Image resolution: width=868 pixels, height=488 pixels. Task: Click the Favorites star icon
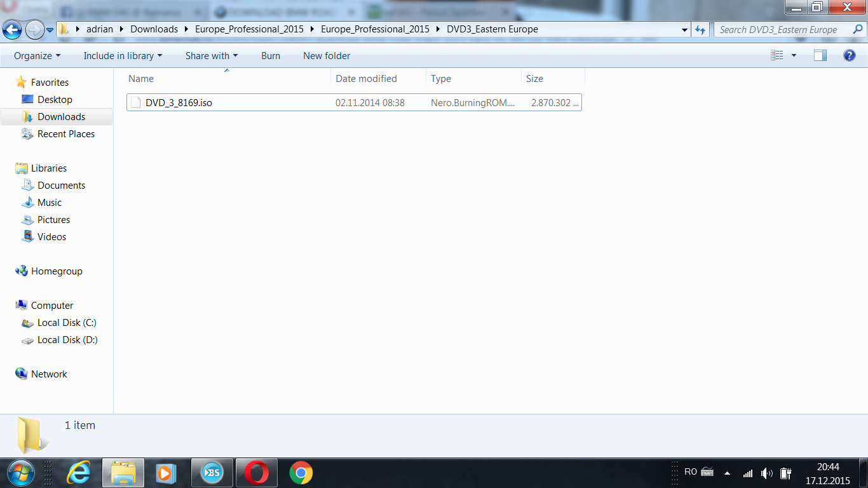[x=22, y=83]
